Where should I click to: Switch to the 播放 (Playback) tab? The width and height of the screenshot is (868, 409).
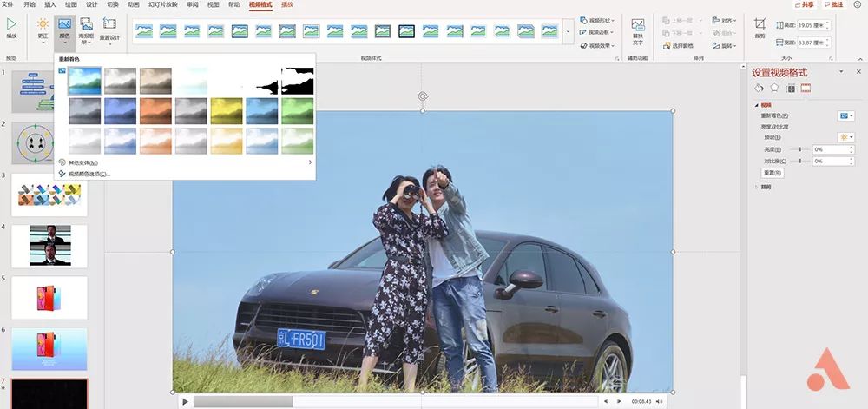[287, 4]
